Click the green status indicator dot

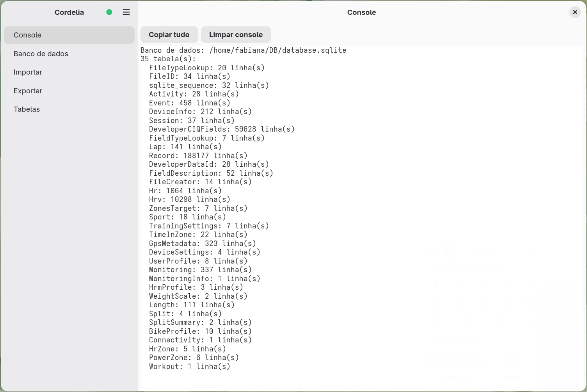click(x=109, y=12)
